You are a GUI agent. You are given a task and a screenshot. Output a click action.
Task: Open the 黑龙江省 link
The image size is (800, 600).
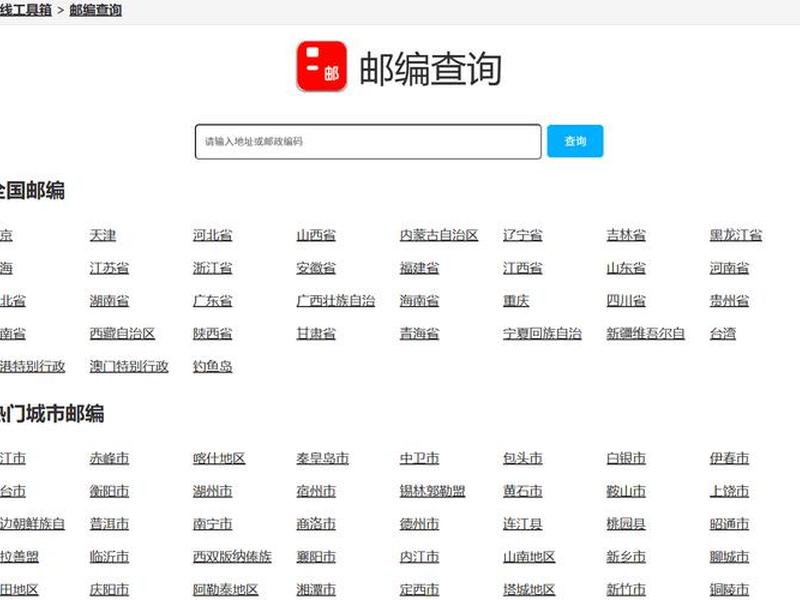pyautogui.click(x=736, y=235)
